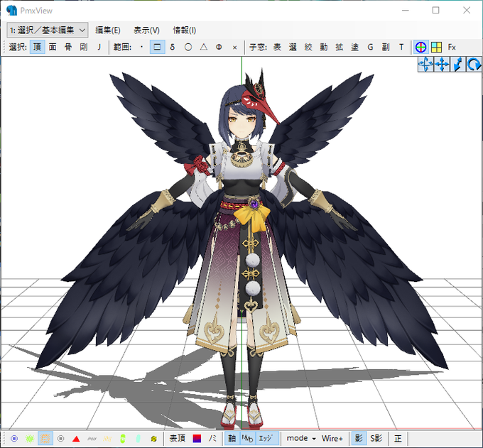Toggle gray circle display icon
483x448 pixels.
pos(60,439)
